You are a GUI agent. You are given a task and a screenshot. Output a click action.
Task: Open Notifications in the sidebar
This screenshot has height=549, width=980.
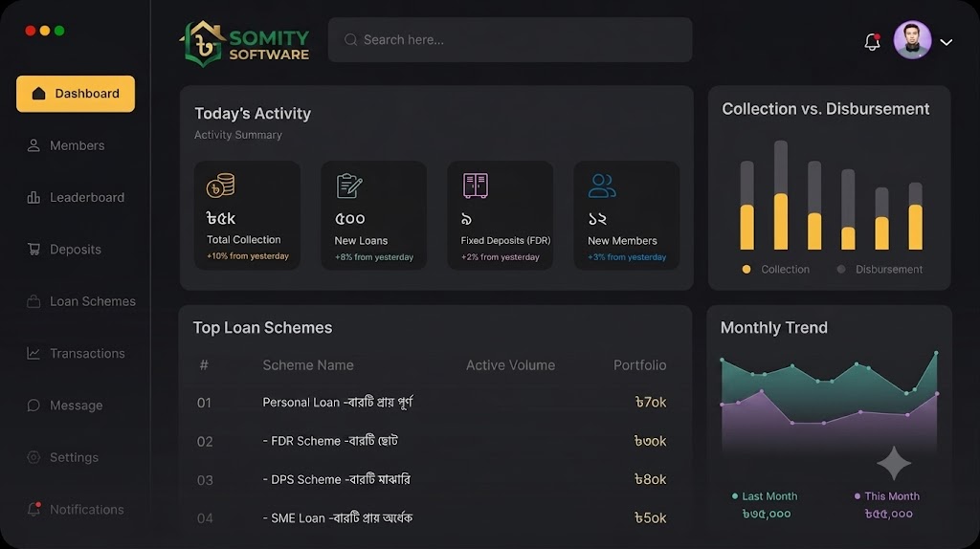tap(75, 509)
